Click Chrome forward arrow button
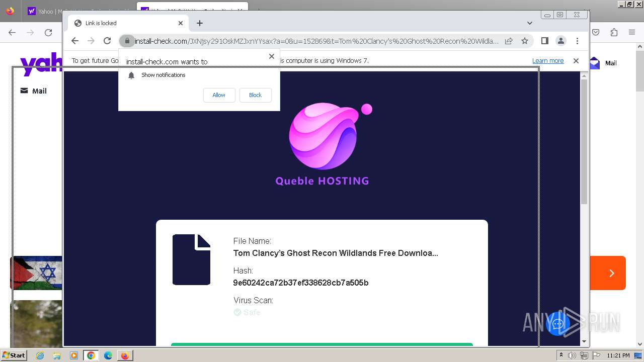Screen dimensions: 644x362 pos(91,41)
